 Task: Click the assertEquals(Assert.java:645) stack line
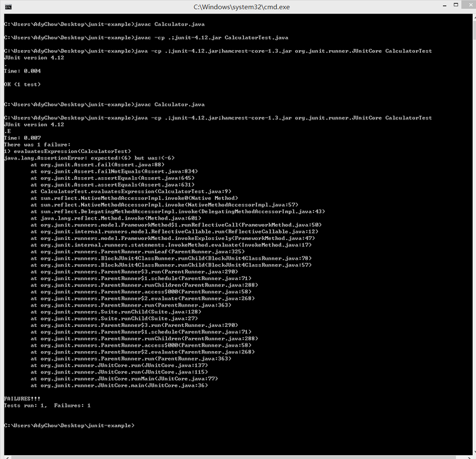(112, 178)
